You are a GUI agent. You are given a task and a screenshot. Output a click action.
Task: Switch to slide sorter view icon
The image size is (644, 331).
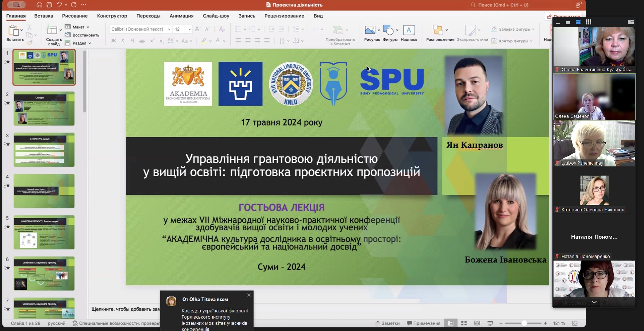tap(464, 323)
